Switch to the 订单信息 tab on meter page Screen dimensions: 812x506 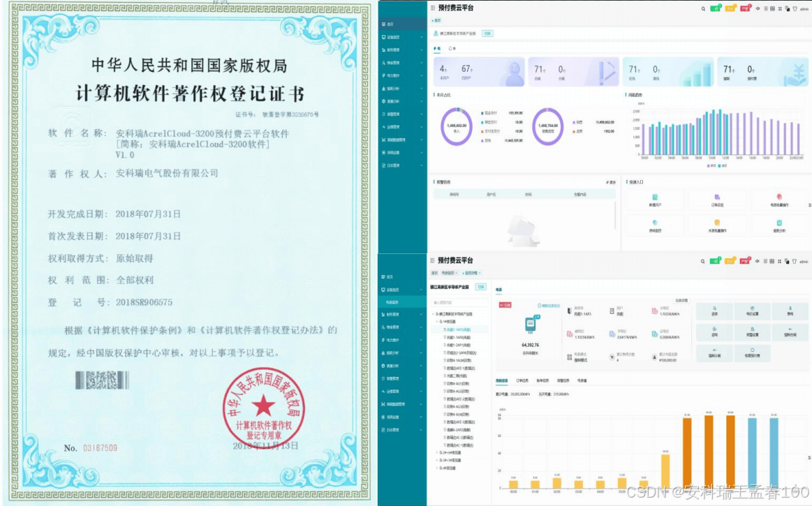pyautogui.click(x=522, y=380)
